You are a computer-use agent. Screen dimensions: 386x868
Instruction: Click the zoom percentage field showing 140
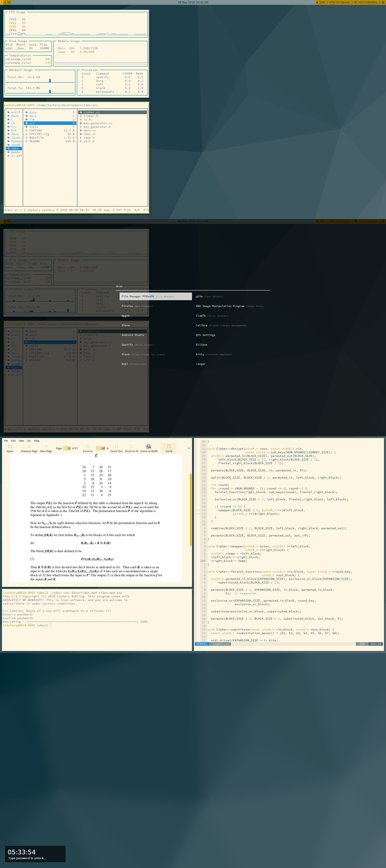(101, 448)
